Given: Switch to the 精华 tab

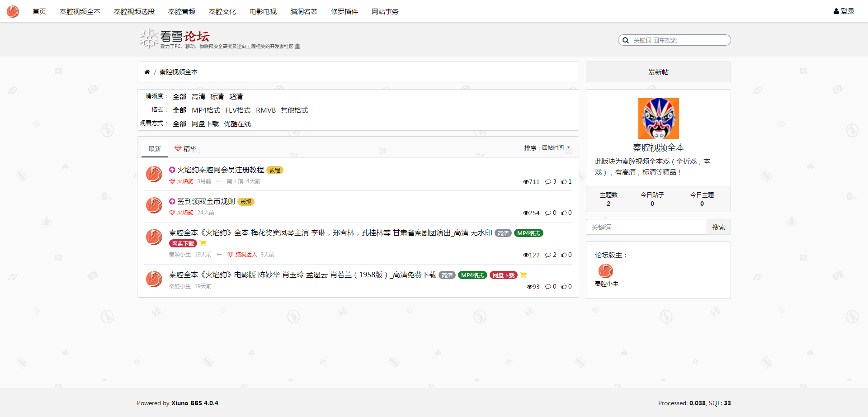Looking at the screenshot, I should [185, 149].
